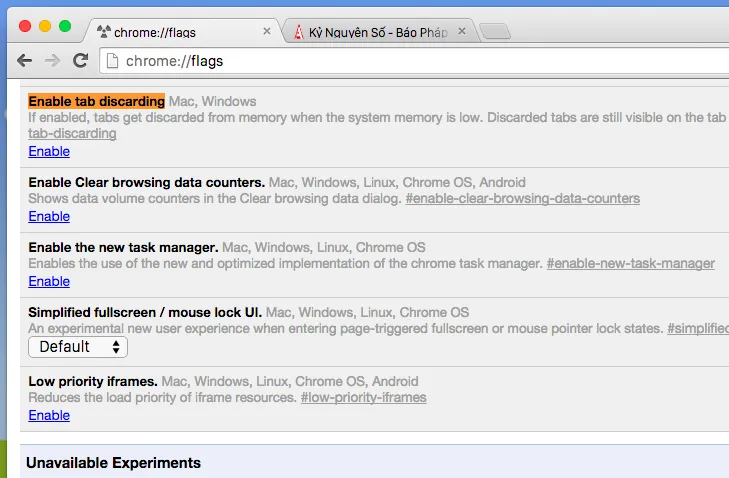Open #enable-clear-browsing-data-counters anchor link

click(x=523, y=199)
